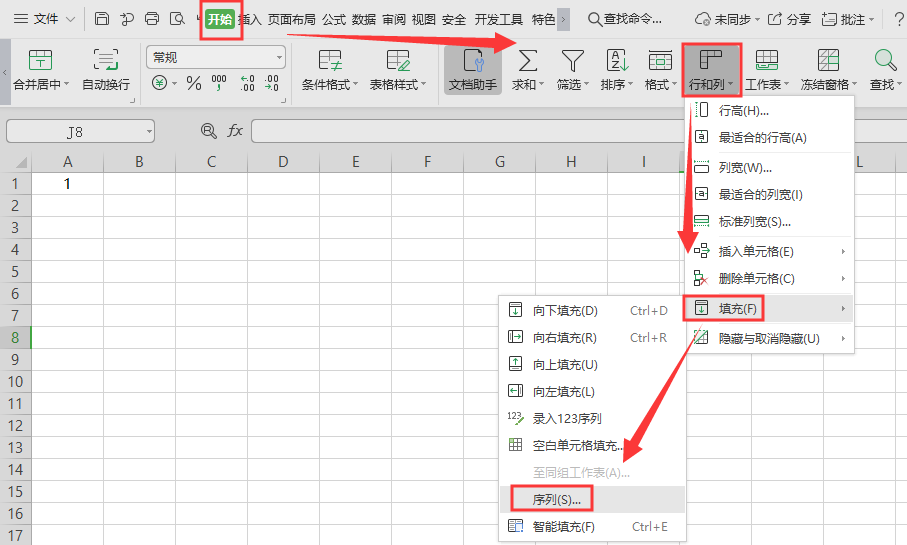Open the number format 常规 dropdown
Viewport: 907px width, 545px height.
(215, 57)
